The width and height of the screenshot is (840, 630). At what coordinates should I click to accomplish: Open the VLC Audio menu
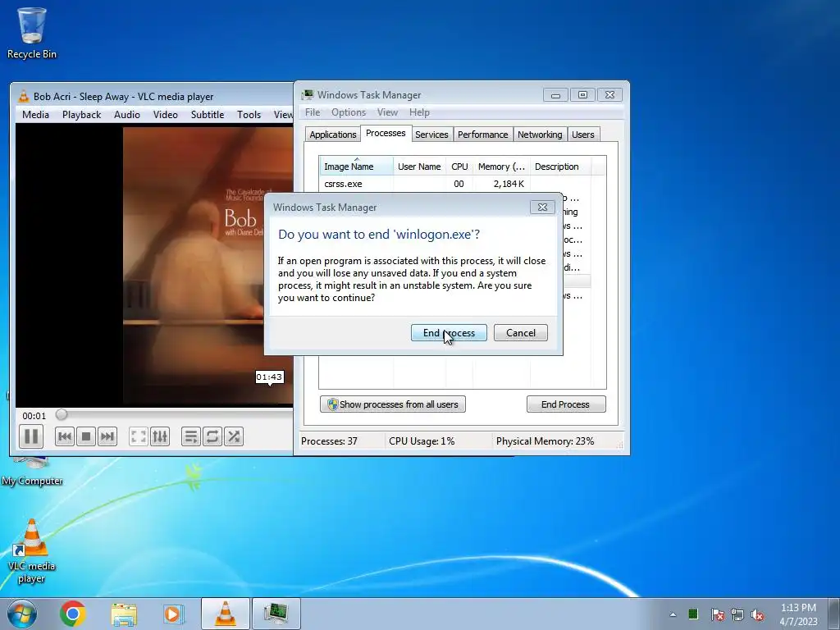tap(127, 115)
